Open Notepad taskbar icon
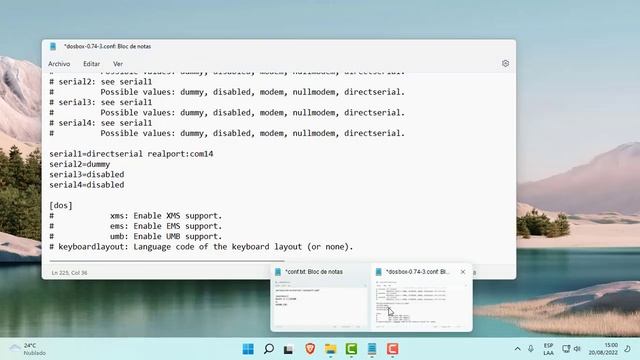This screenshot has height=360, width=640. pos(372,349)
